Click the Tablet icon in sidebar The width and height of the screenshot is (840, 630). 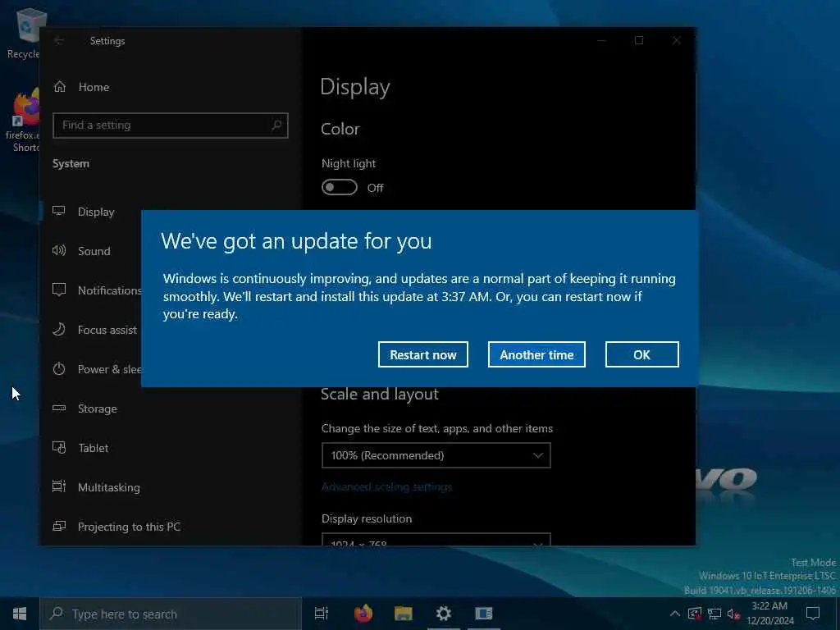pyautogui.click(x=59, y=447)
